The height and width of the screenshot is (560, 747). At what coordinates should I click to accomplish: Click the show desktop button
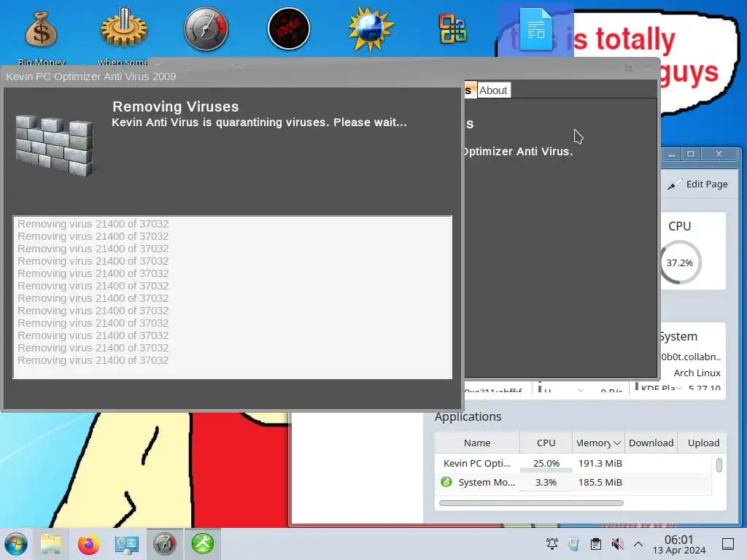click(x=728, y=544)
